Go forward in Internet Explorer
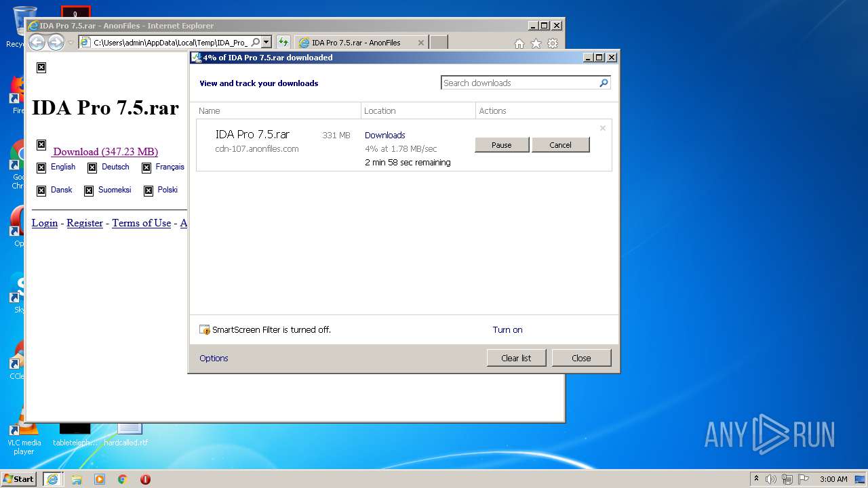868x488 pixels. coord(56,43)
